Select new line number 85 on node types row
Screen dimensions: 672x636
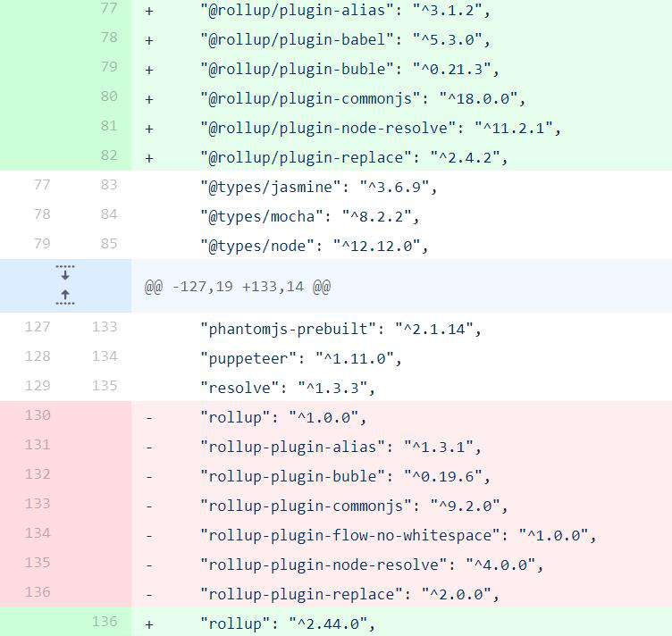(x=109, y=244)
